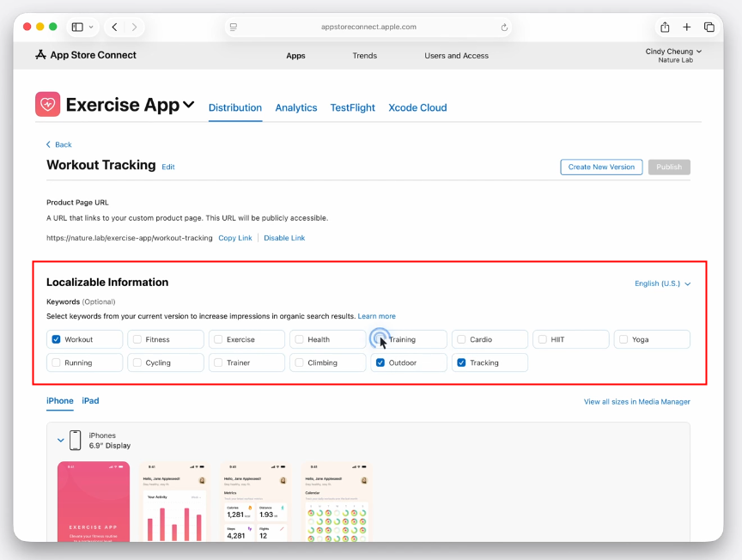Screen dimensions: 742x560
Task: Click the Copy Link link
Action: (x=235, y=238)
